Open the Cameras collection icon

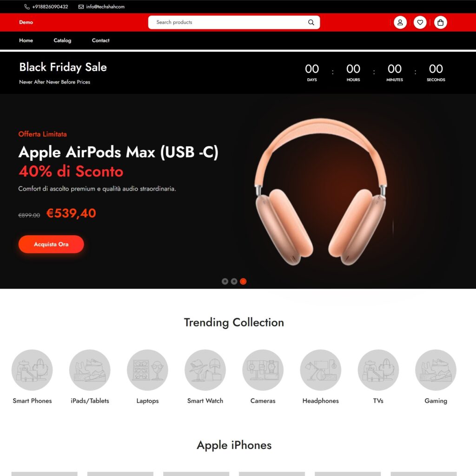[x=263, y=370]
